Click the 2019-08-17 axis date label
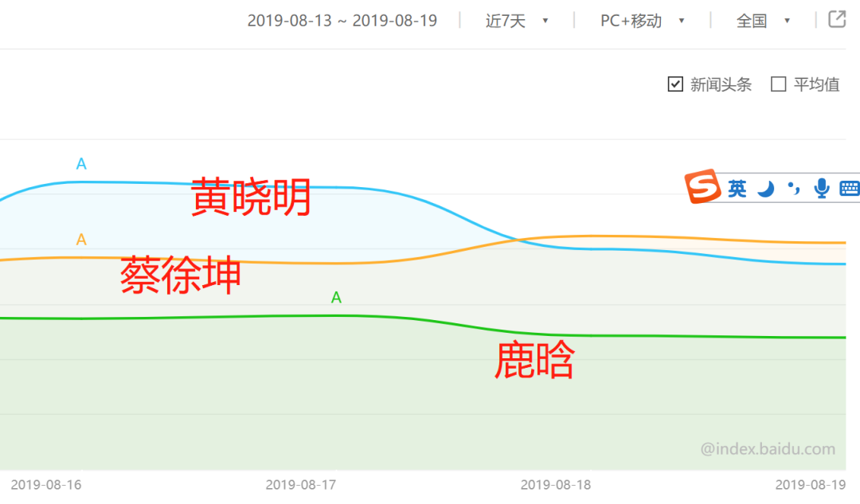Image resolution: width=860 pixels, height=504 pixels. point(300,485)
